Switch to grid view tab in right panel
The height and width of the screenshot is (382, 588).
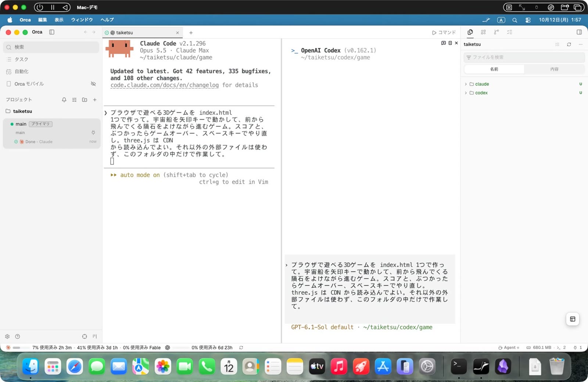pyautogui.click(x=483, y=32)
